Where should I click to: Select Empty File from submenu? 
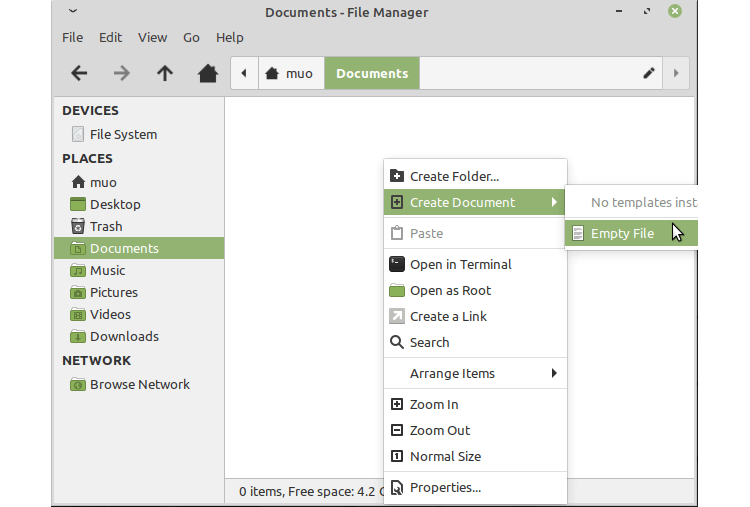coord(622,233)
